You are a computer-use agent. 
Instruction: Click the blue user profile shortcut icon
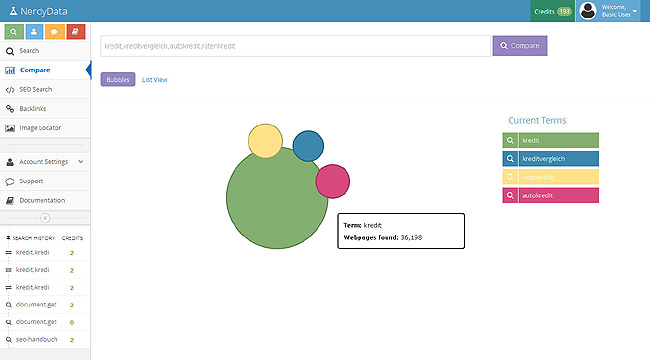click(x=34, y=32)
